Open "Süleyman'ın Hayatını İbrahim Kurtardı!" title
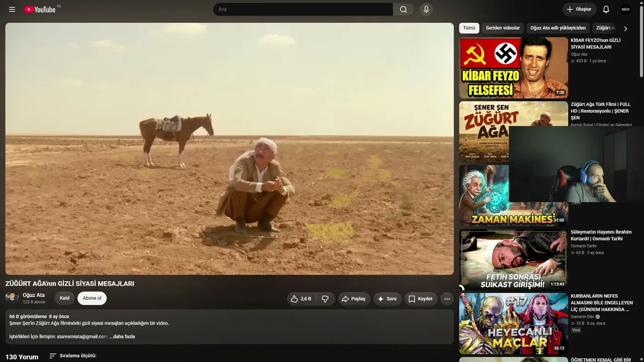 [x=601, y=235]
